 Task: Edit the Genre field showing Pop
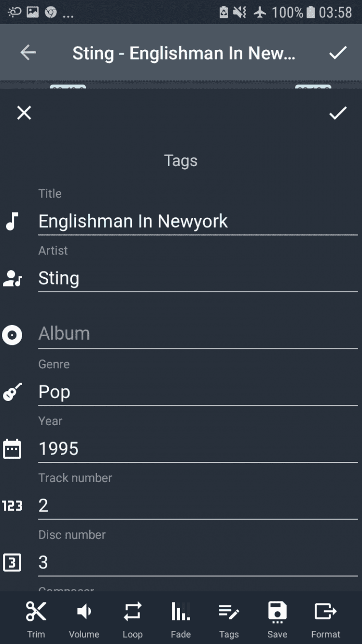[x=197, y=392]
